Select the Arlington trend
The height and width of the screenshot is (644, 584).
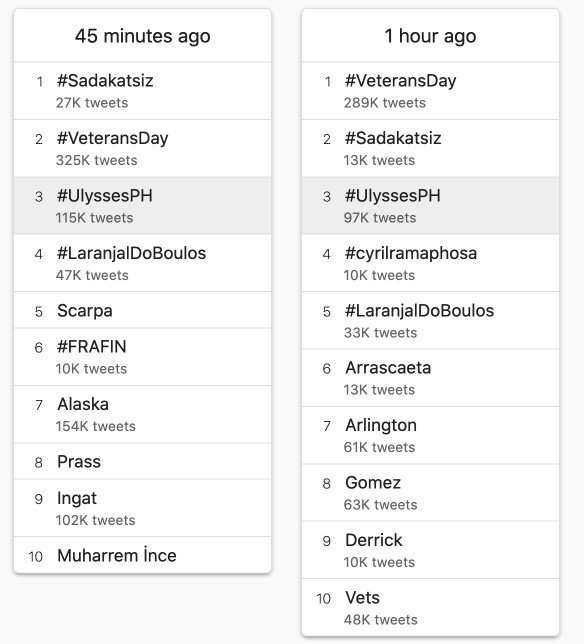[x=430, y=435]
